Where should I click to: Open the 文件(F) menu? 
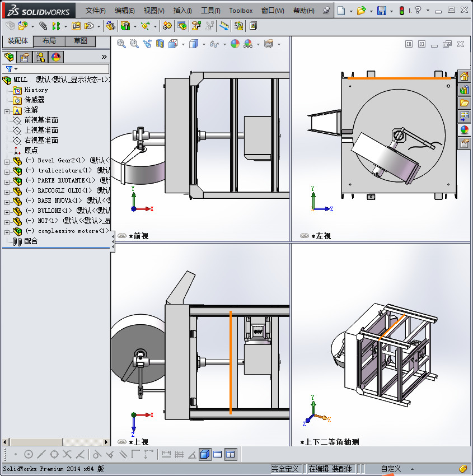tap(95, 11)
